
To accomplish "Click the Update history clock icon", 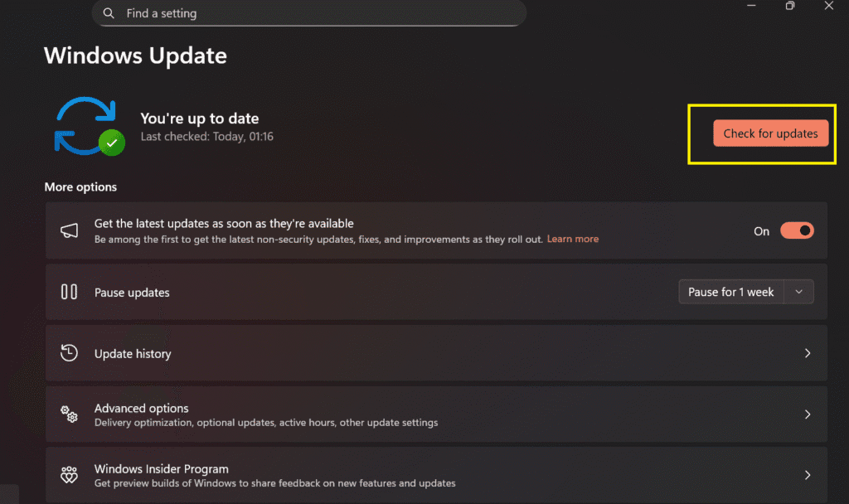I will (70, 353).
